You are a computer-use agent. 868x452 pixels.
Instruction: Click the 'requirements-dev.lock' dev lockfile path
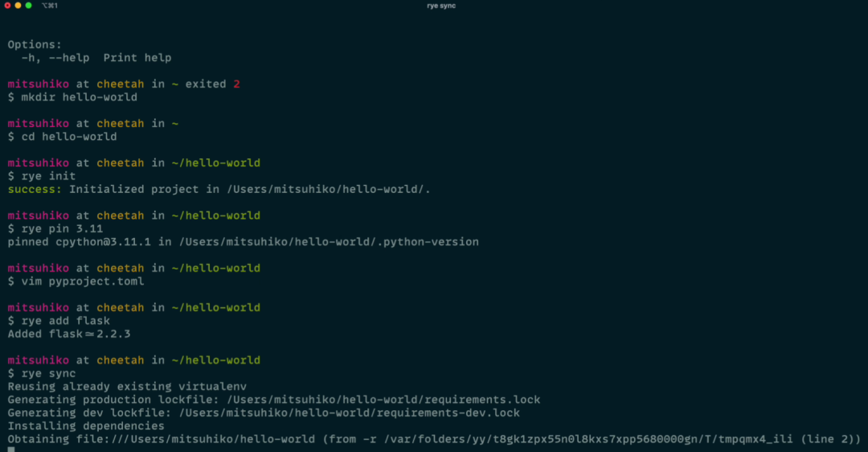350,413
